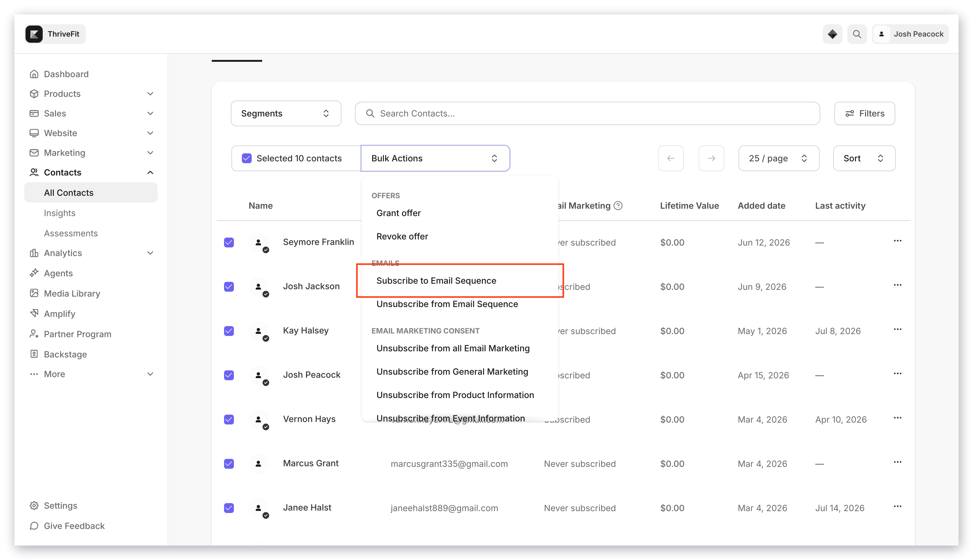This screenshot has height=560, width=973.
Task: Expand the More sidebar section
Action: [150, 374]
